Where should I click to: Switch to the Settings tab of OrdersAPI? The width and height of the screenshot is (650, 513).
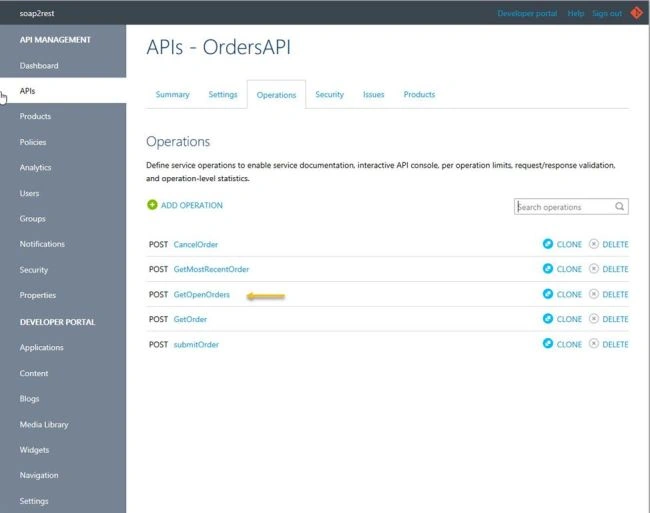[x=223, y=94]
